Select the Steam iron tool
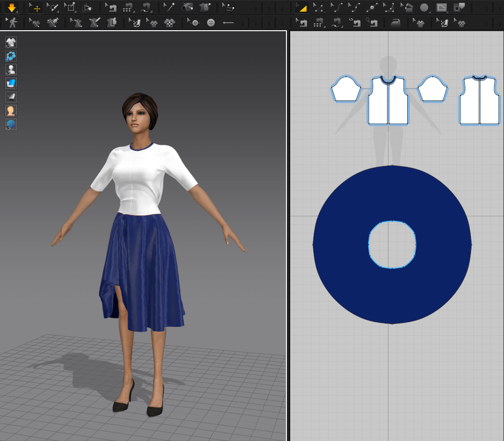 click(x=395, y=23)
